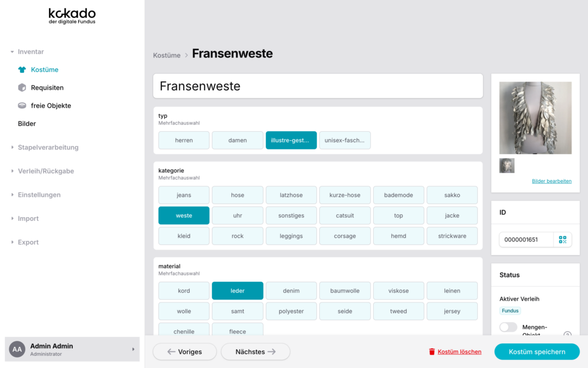Screen dimensions: 588x368
Task: Click the Kostüme t-shirt icon in sidebar
Action: coord(22,70)
